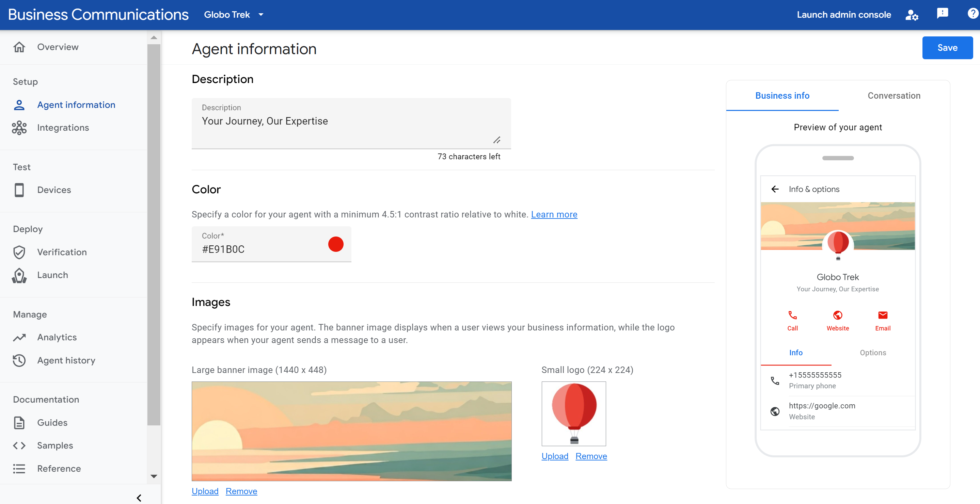
Task: Switch to the Business info tab
Action: coord(782,95)
